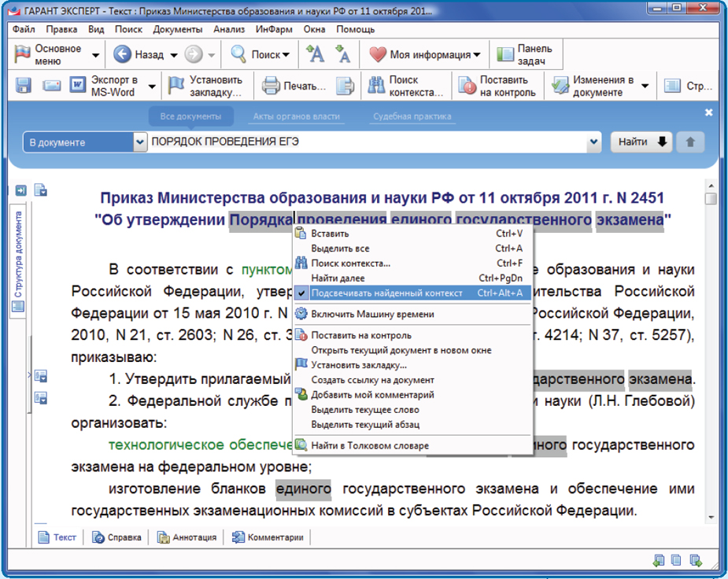The width and height of the screenshot is (728, 579).
Task: Click the save diskette icon in toolbar
Action: (x=23, y=86)
